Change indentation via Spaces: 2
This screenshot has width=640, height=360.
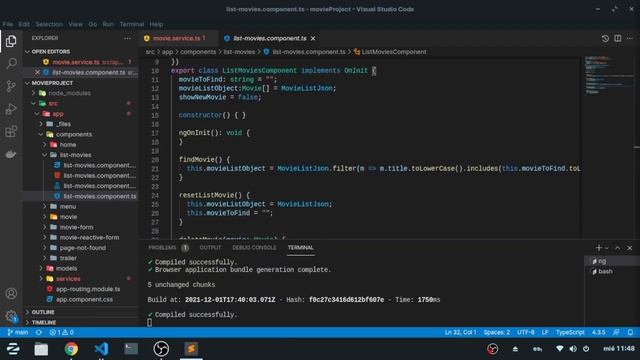(497, 332)
